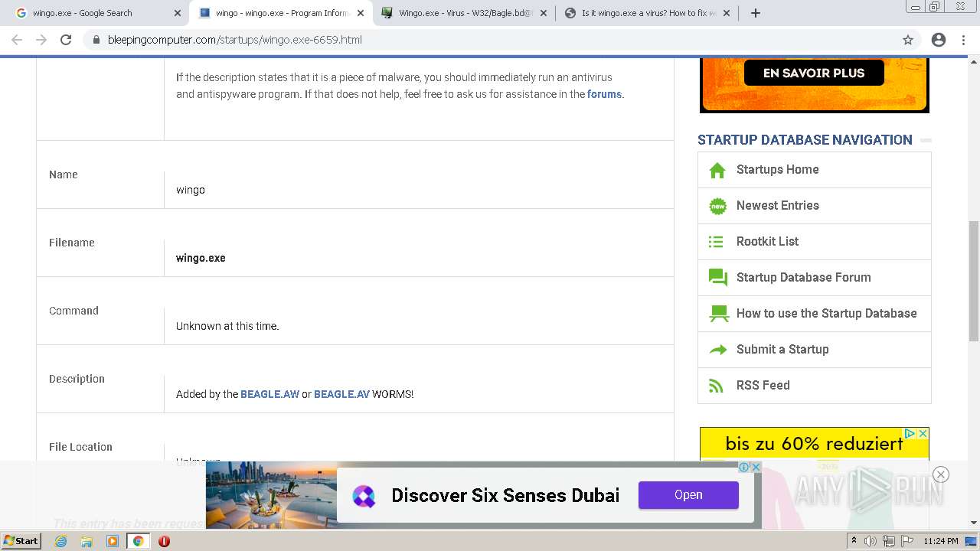
Task: Click the Dubai ad image thumbnail
Action: click(x=271, y=494)
